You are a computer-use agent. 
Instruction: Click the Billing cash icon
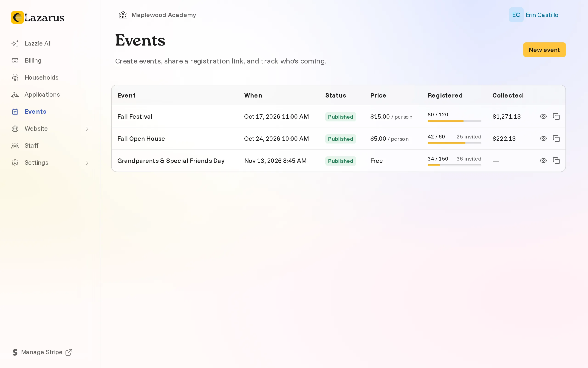tap(15, 60)
